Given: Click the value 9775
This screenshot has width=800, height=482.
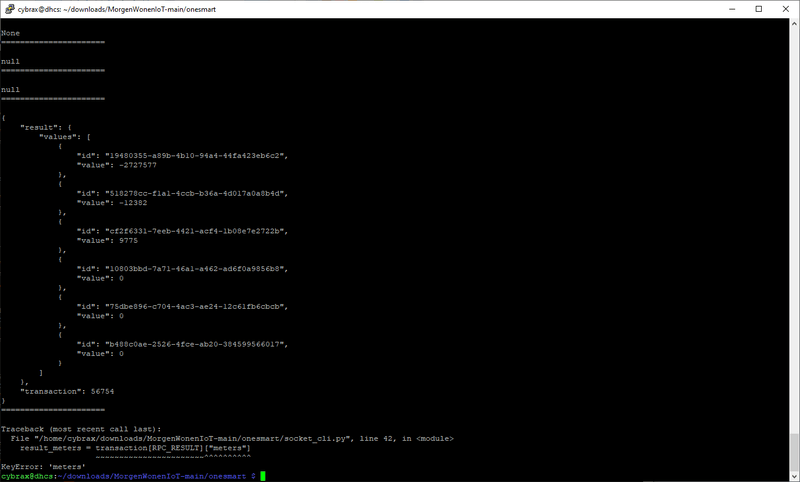Looking at the screenshot, I should [129, 241].
